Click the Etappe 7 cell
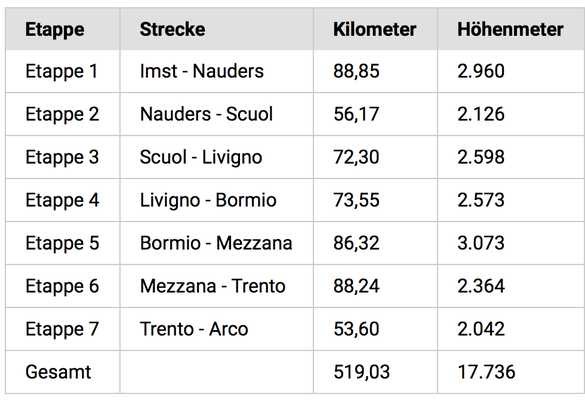The image size is (585, 400). pos(63,329)
